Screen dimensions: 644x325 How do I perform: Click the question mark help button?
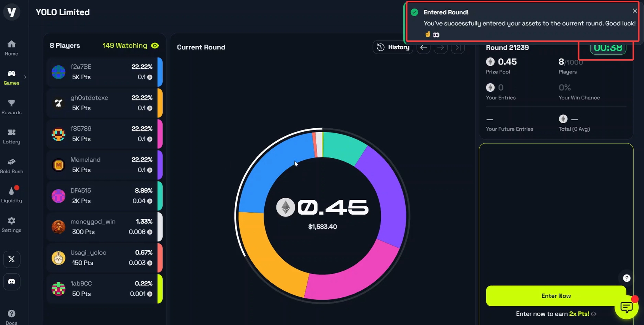pos(626,278)
